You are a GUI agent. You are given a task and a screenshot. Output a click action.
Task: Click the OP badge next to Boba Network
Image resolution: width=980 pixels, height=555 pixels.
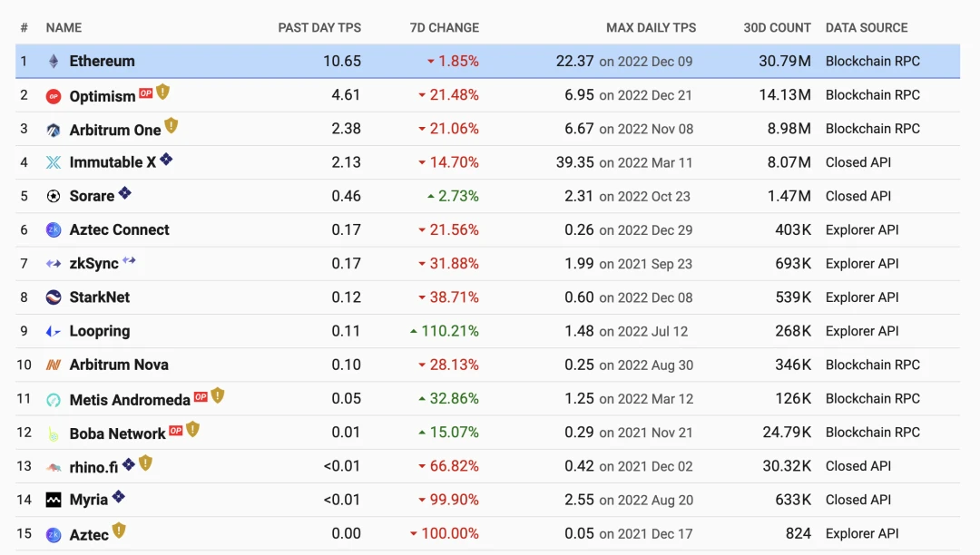click(x=176, y=430)
